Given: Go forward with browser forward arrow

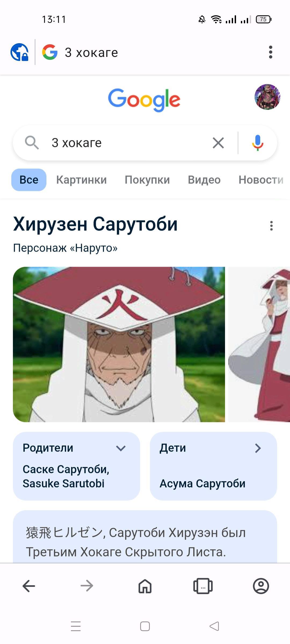Looking at the screenshot, I should click(x=87, y=586).
